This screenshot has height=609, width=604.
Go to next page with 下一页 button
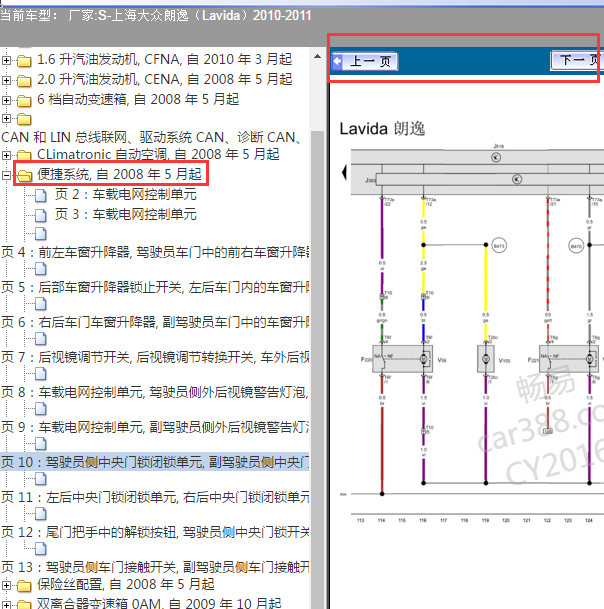[x=577, y=61]
